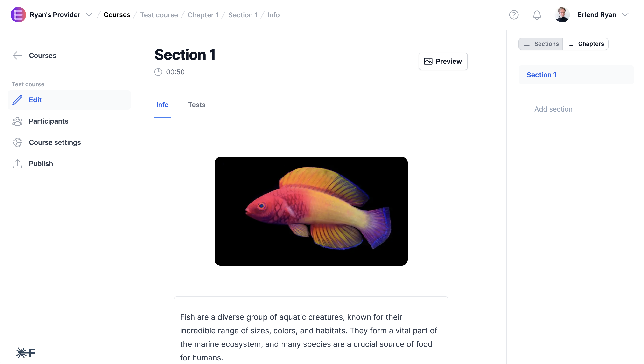Select the Edit pencil icon
The width and height of the screenshot is (644, 364).
(x=17, y=100)
